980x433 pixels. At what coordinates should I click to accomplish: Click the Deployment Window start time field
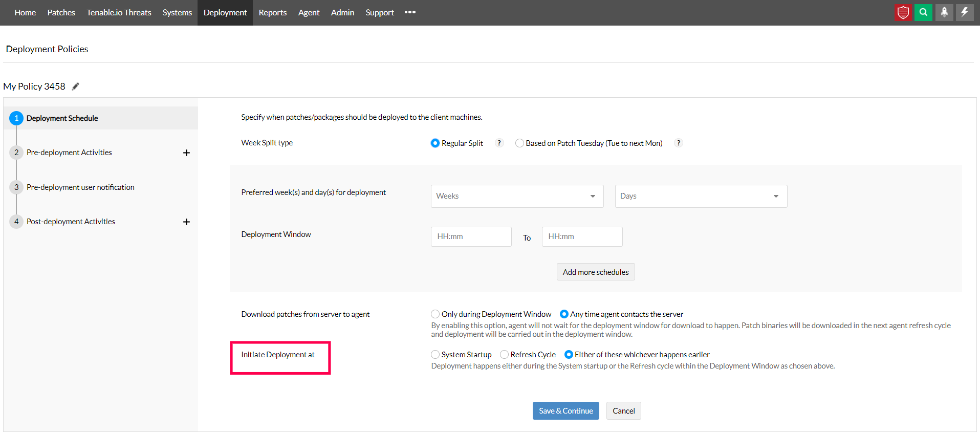(471, 237)
